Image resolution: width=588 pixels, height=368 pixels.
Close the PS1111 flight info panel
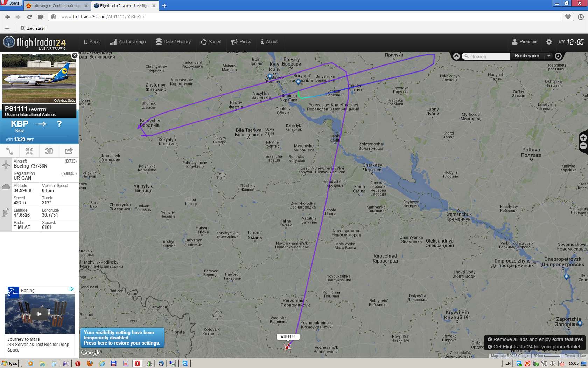point(75,55)
